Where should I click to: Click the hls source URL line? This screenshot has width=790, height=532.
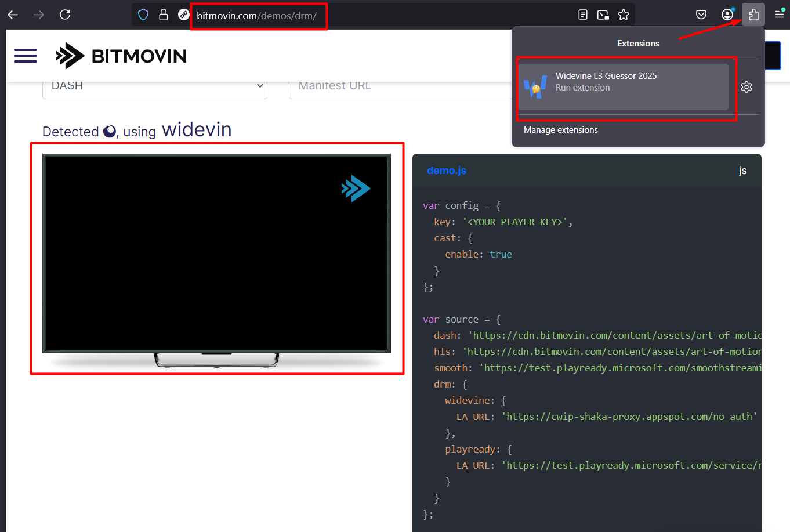tap(597, 352)
